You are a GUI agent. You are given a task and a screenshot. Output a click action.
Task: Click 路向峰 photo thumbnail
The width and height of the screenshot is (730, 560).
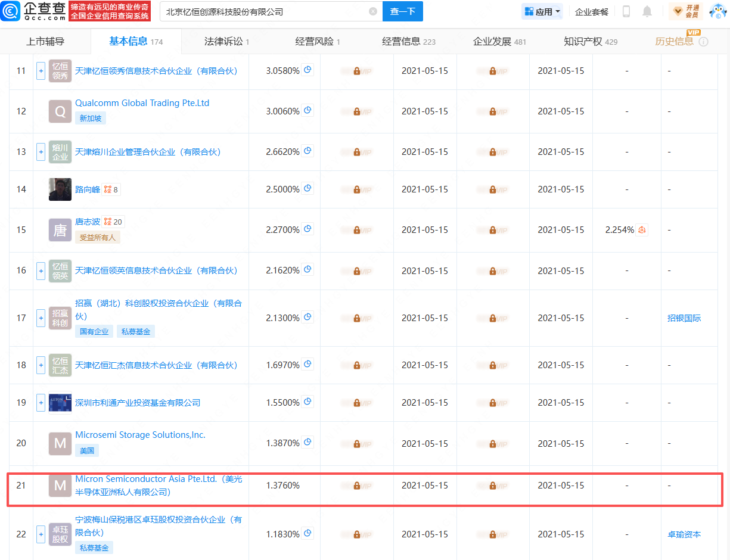60,189
